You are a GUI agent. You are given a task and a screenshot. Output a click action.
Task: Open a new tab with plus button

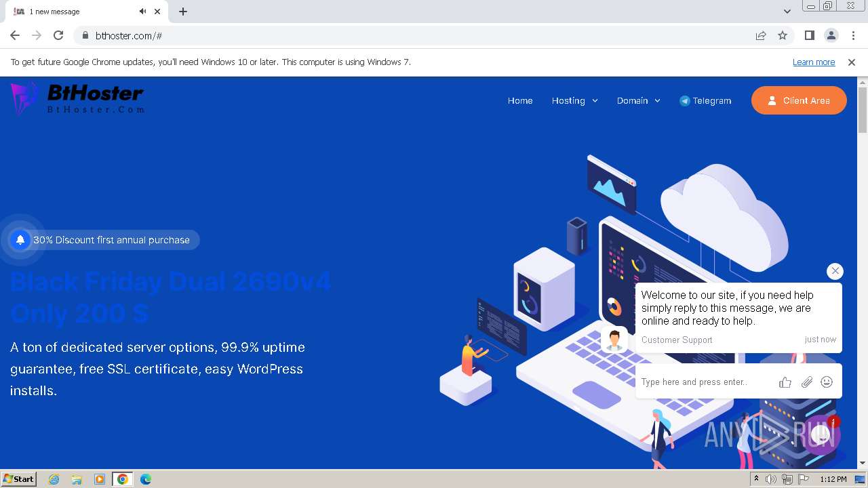pyautogui.click(x=183, y=12)
